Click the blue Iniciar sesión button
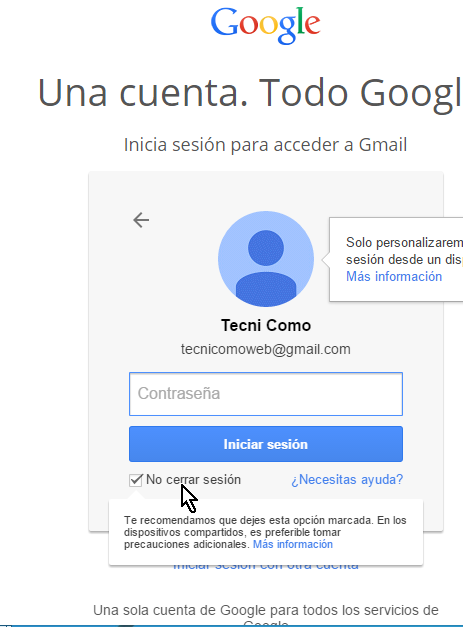 click(x=266, y=444)
